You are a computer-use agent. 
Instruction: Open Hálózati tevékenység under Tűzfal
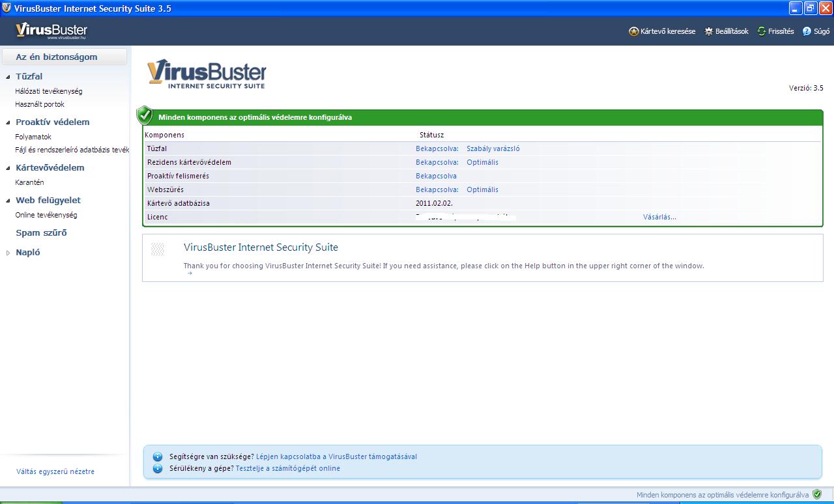[x=49, y=91]
